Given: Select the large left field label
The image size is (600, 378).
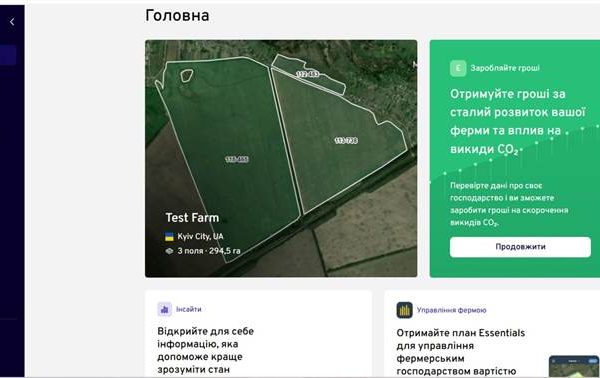Looking at the screenshot, I should 237,159.
